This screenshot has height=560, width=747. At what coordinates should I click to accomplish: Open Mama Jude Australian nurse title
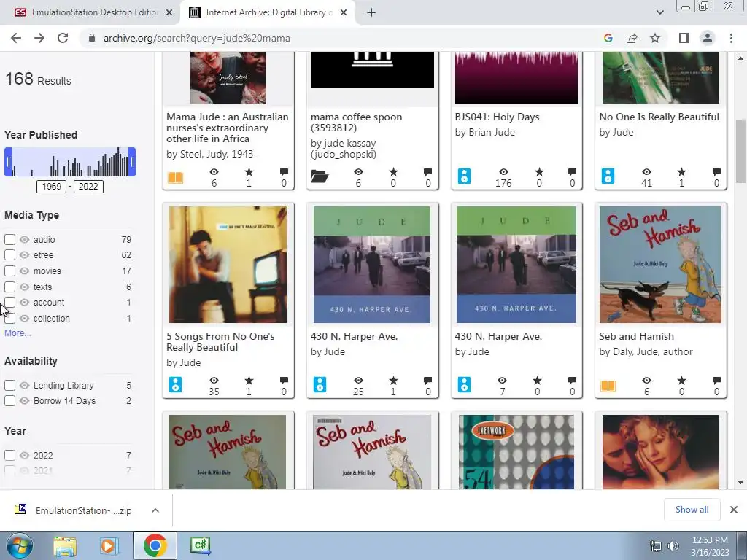click(x=228, y=128)
